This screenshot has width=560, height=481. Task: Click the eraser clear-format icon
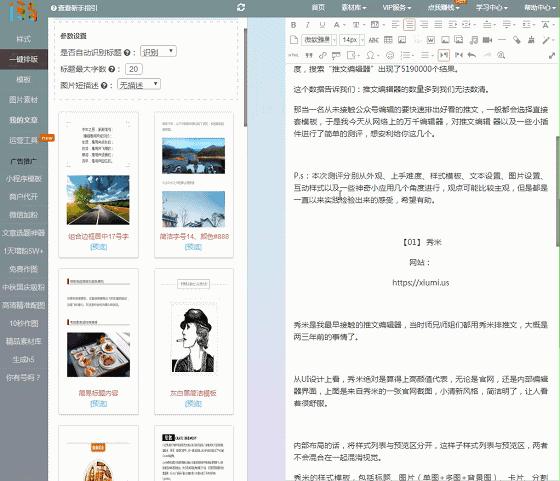(517, 40)
